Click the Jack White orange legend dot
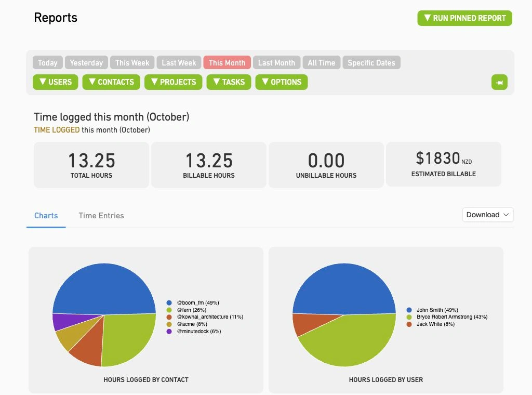Viewport: 532px width, 395px height. 409,324
